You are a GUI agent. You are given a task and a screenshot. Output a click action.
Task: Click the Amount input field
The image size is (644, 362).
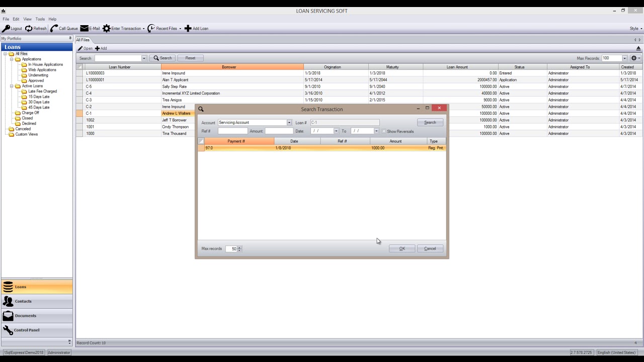point(279,131)
